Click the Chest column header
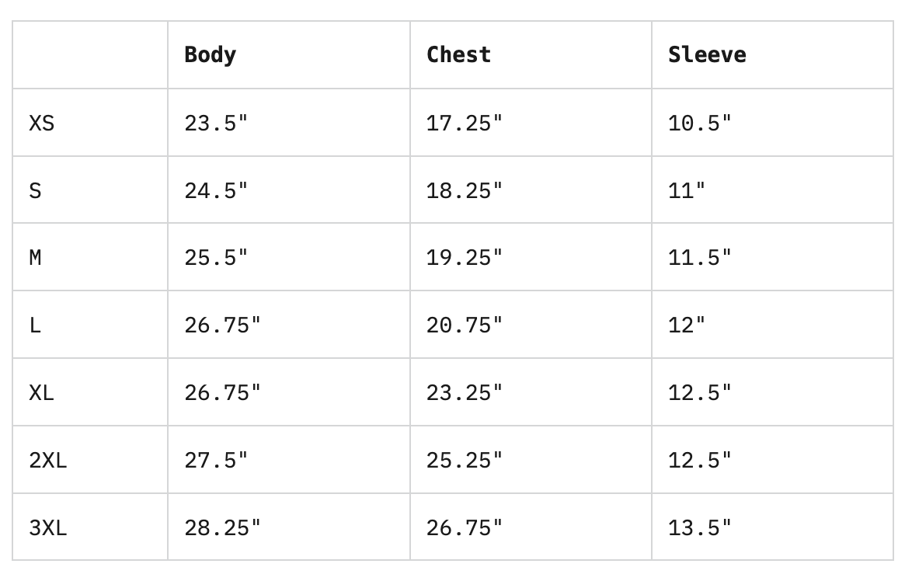 (458, 55)
